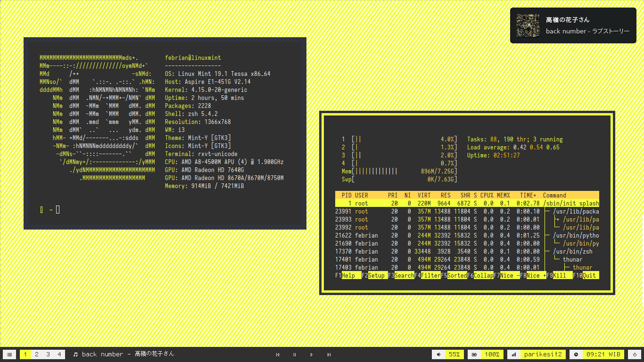Viewport: 644px width, 362px height.
Task: Sort htop by the VIRT column header
Action: point(424,195)
